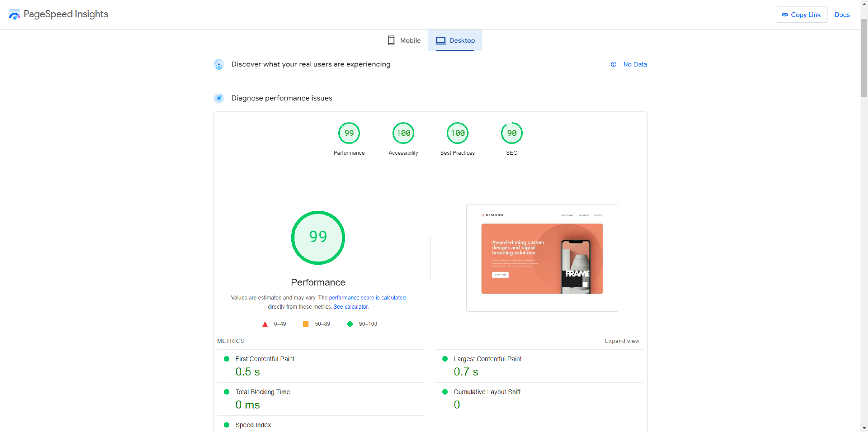The width and height of the screenshot is (868, 432).
Task: Click the diagnose performance issues icon
Action: [219, 98]
